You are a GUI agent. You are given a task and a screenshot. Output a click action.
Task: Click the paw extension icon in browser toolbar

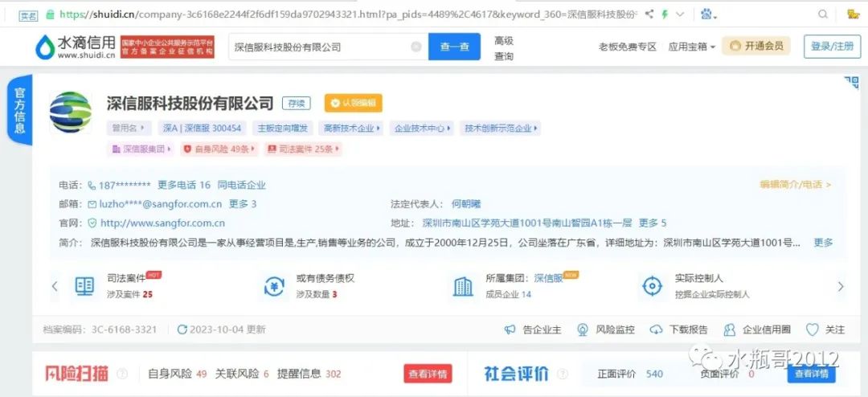(x=707, y=14)
